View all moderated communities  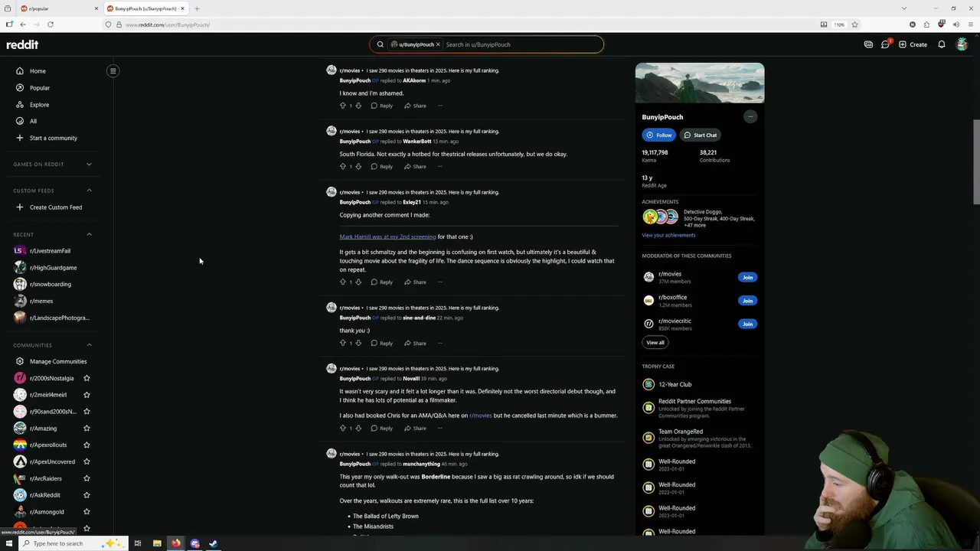coord(655,343)
